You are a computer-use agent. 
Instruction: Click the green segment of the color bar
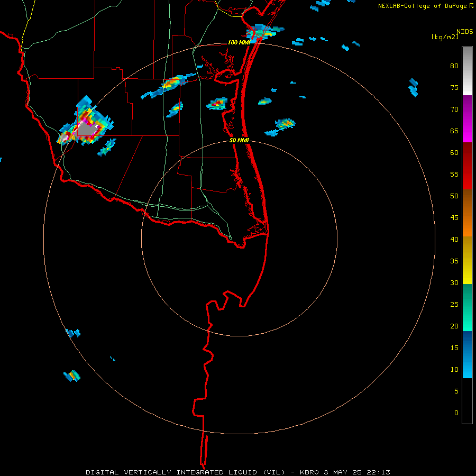click(467, 307)
